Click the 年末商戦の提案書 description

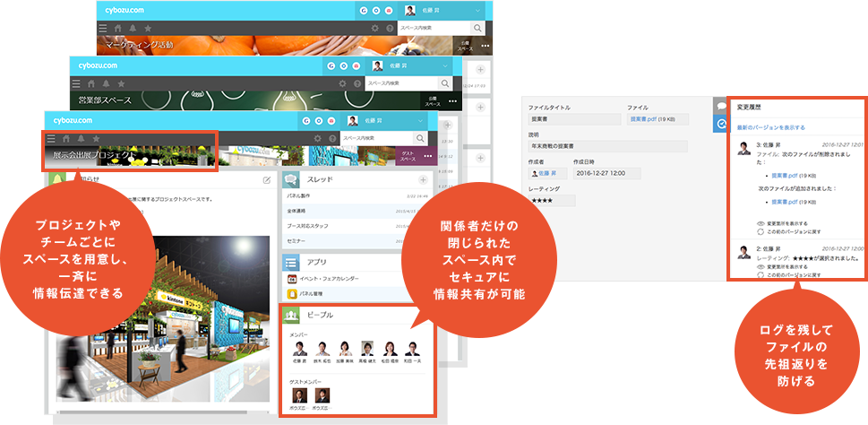608,146
